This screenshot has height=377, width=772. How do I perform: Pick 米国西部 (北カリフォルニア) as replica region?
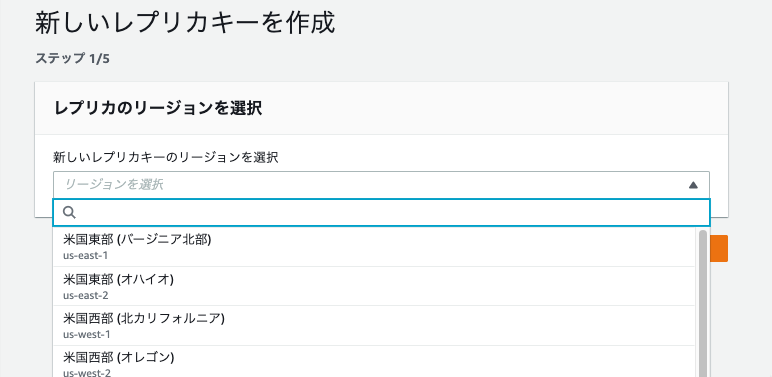[x=374, y=326]
